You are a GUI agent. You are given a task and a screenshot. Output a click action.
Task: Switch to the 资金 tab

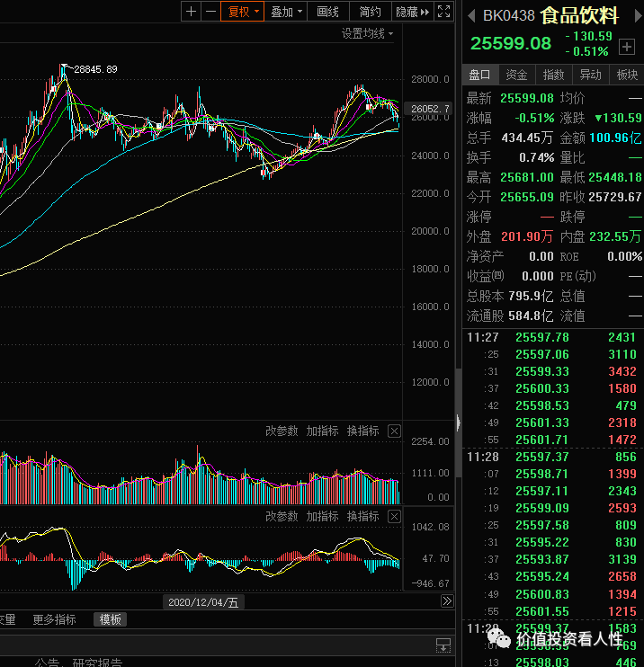point(517,75)
